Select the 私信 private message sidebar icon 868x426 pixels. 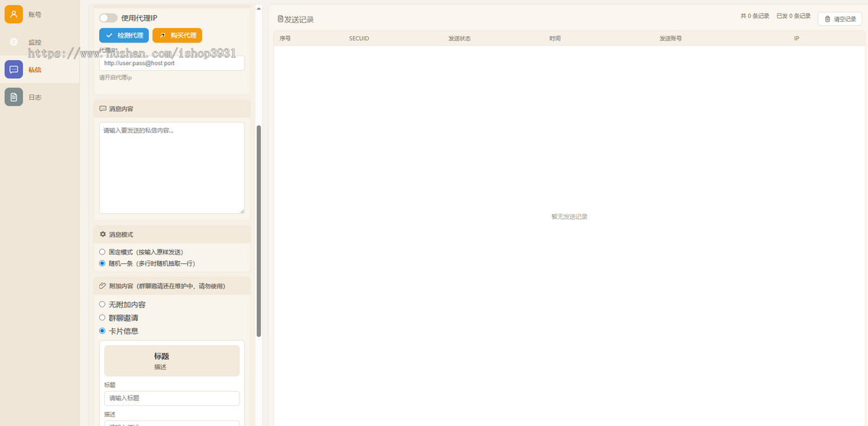14,69
